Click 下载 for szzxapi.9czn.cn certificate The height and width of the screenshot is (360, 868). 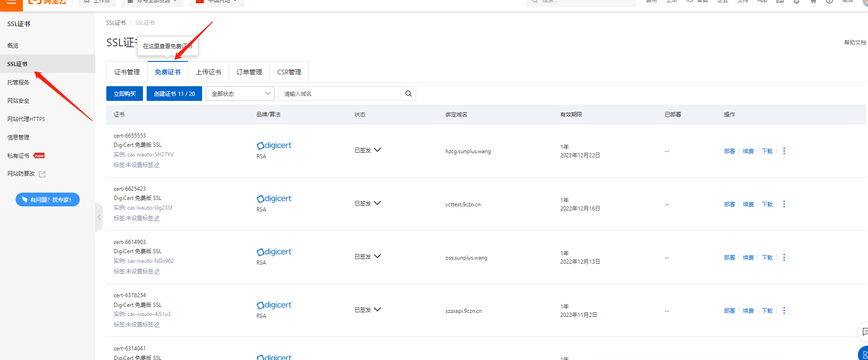coord(767,311)
